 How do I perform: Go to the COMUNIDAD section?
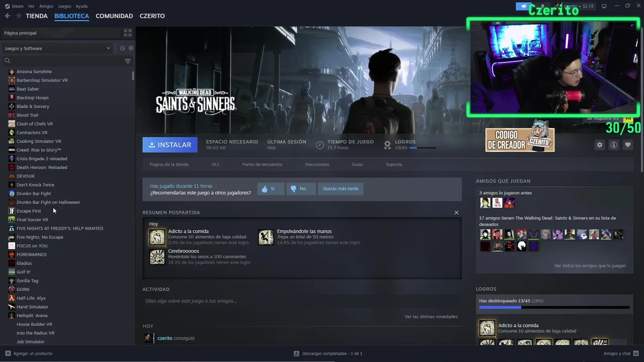114,16
